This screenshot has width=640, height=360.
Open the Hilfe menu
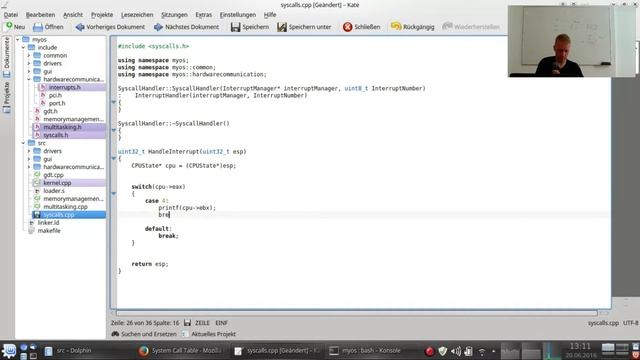[269, 15]
